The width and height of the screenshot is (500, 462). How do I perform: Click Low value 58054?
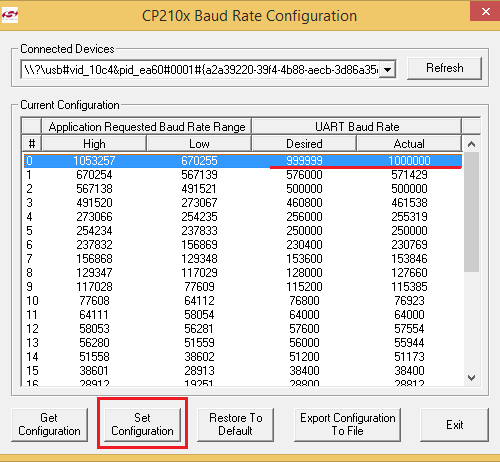(199, 315)
